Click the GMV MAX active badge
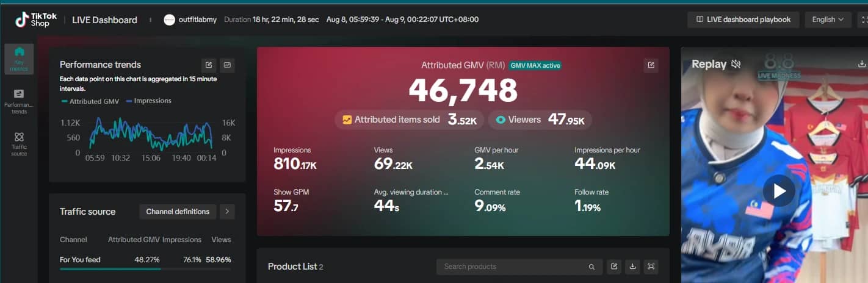The width and height of the screenshot is (868, 283). tap(535, 65)
